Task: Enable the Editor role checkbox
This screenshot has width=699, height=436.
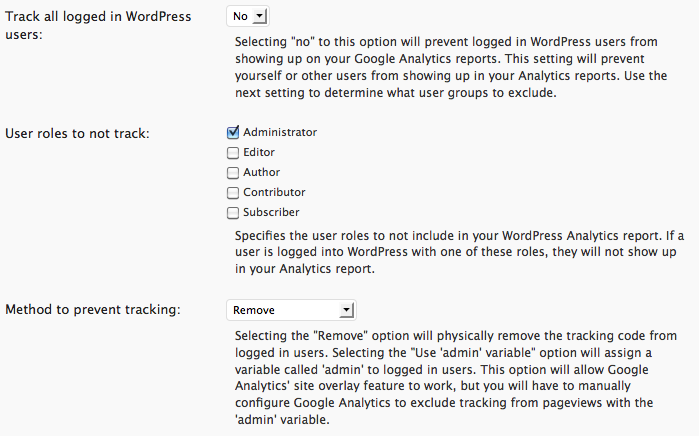Action: (233, 153)
